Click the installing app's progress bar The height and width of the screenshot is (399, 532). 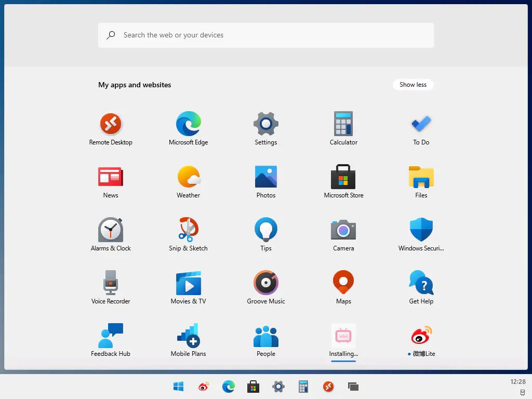[343, 361]
